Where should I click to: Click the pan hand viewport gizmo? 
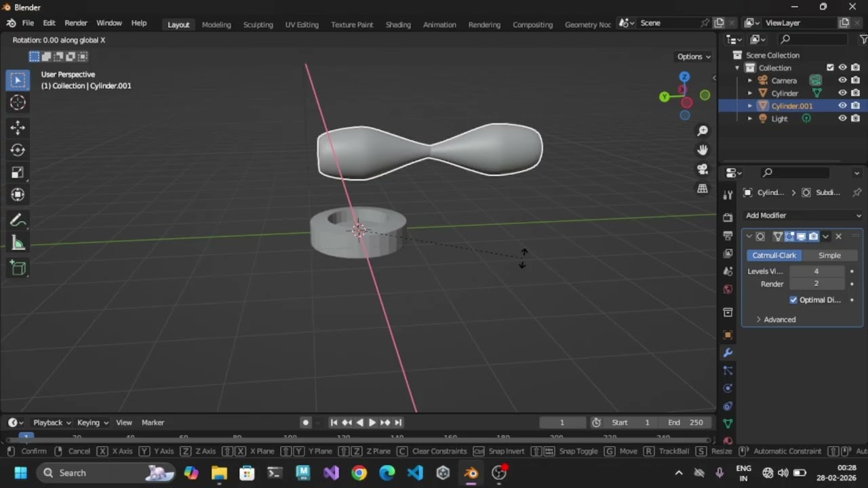pos(703,150)
